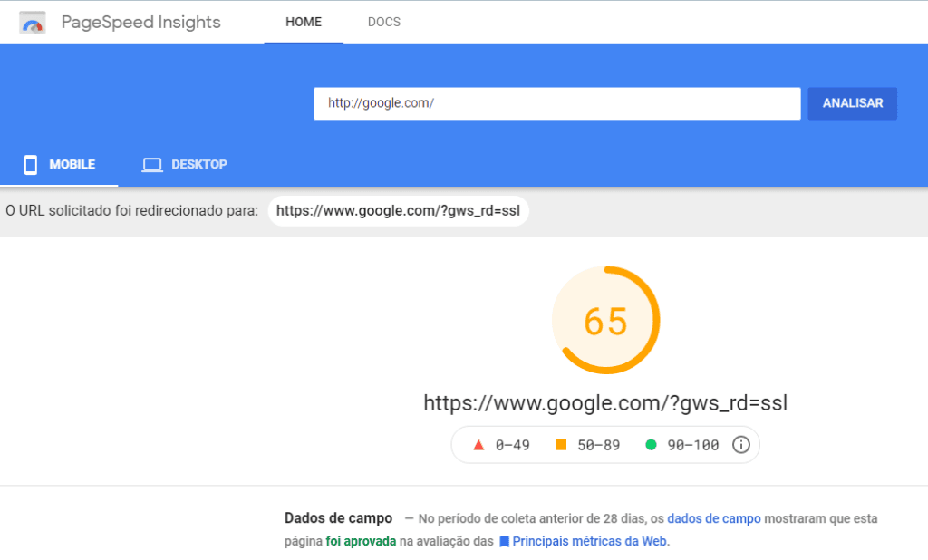Switch to the MOBILE results tab

click(x=59, y=164)
